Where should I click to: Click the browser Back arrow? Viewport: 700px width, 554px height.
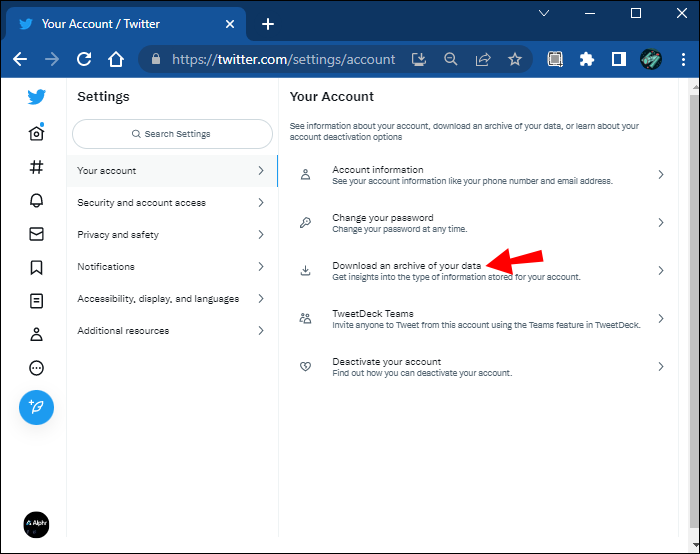[20, 59]
